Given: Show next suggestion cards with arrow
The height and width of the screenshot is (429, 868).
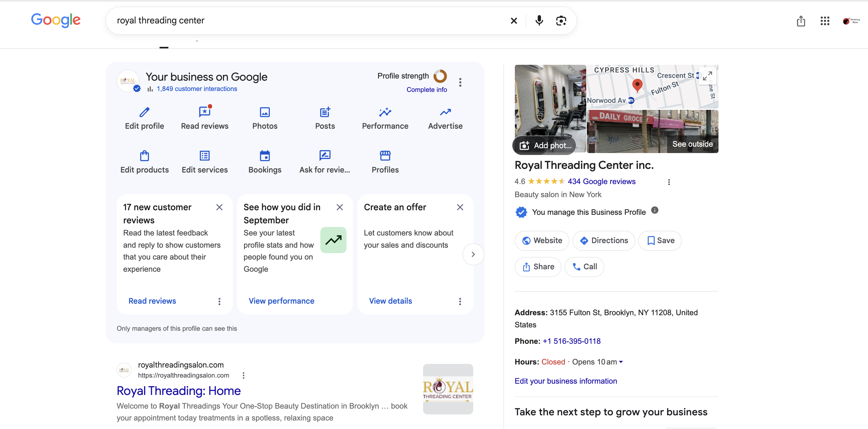Looking at the screenshot, I should point(473,254).
